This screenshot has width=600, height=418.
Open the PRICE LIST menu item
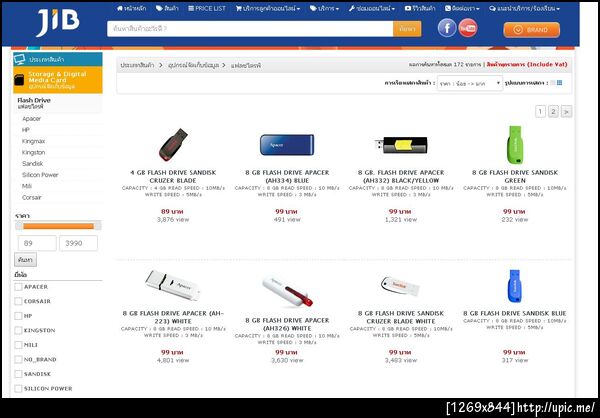(207, 8)
